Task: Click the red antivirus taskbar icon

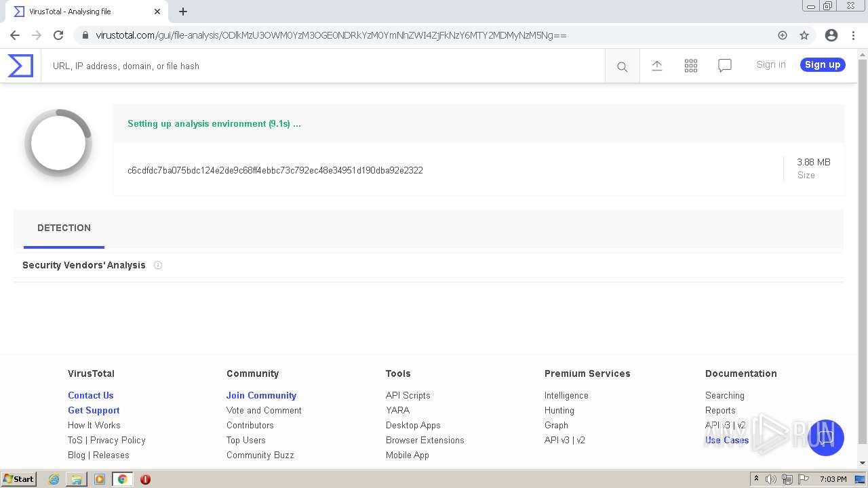Action: (x=145, y=479)
